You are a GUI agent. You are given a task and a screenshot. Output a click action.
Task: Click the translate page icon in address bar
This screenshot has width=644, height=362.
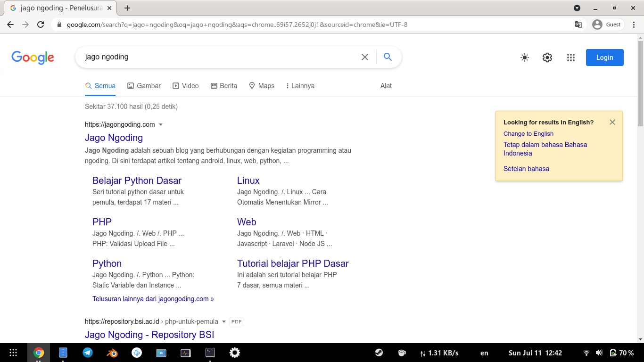(x=578, y=25)
